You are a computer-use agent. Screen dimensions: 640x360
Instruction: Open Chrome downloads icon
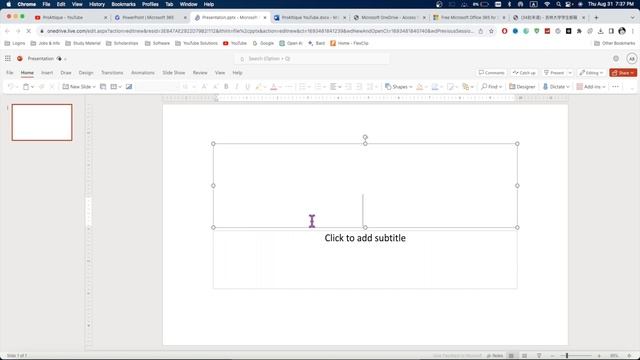[600, 31]
